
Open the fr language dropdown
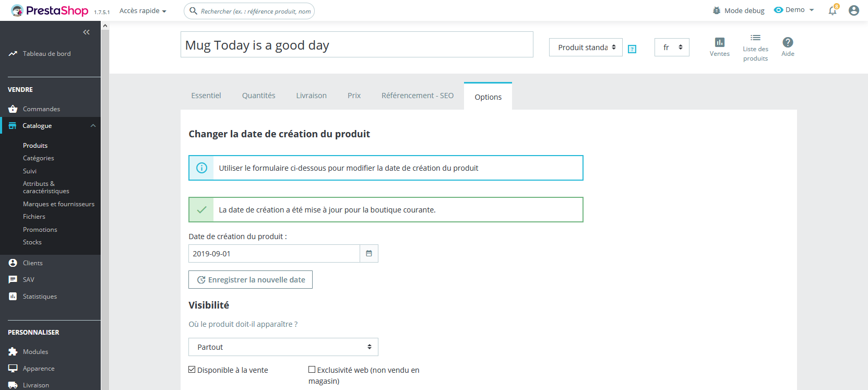pos(672,48)
